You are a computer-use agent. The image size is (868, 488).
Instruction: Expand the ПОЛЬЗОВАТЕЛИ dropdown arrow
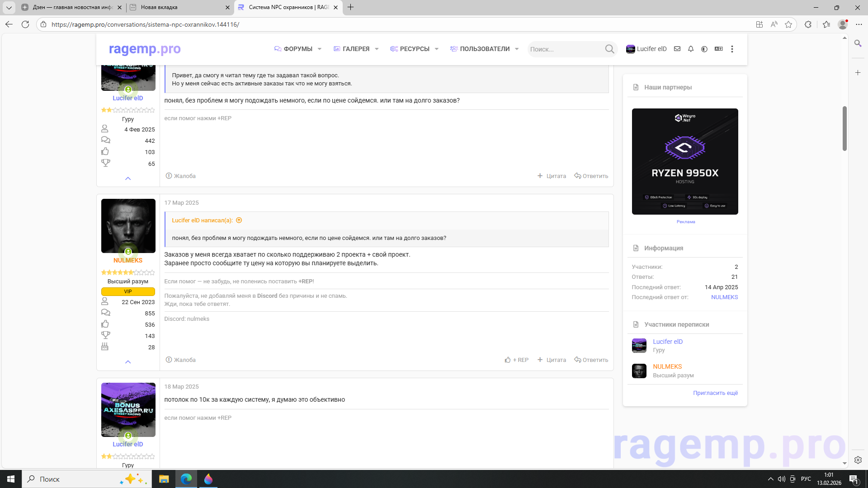[517, 49]
